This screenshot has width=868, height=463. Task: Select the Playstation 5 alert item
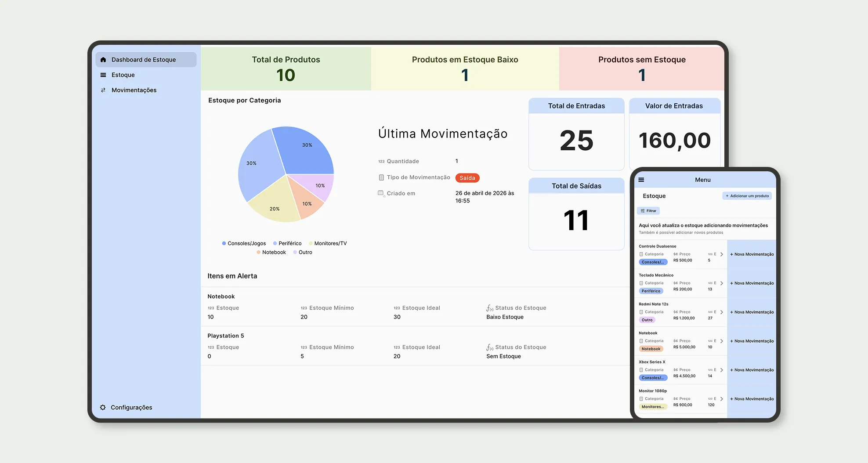pos(226,336)
